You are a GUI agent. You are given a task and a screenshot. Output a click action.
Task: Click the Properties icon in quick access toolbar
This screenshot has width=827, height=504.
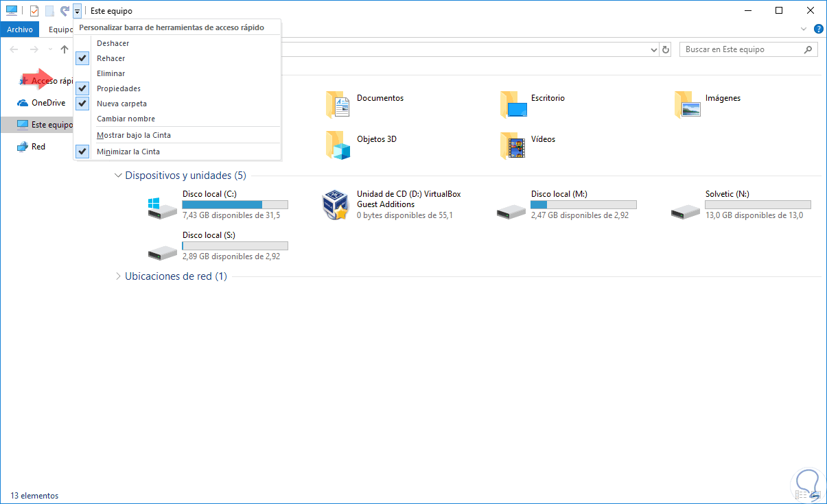[34, 11]
